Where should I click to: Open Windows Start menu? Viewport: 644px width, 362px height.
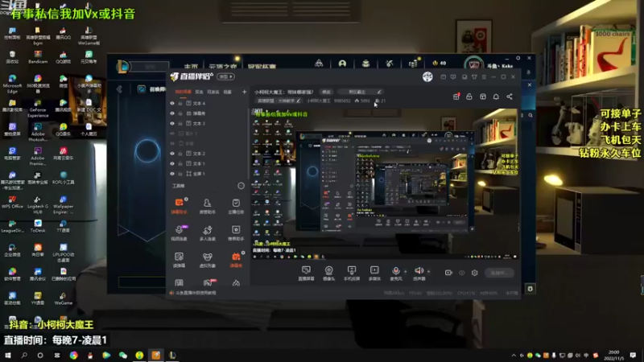click(x=7, y=356)
